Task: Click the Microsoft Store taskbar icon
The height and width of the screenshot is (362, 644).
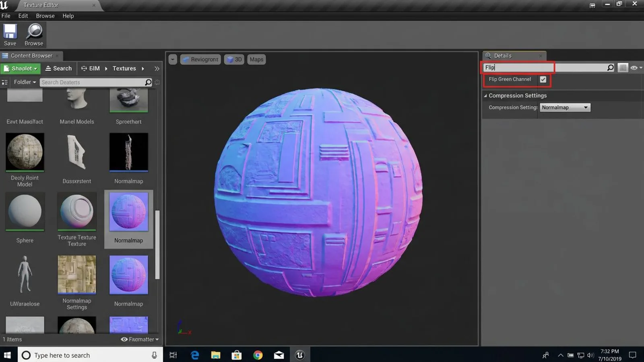Action: pos(237,355)
